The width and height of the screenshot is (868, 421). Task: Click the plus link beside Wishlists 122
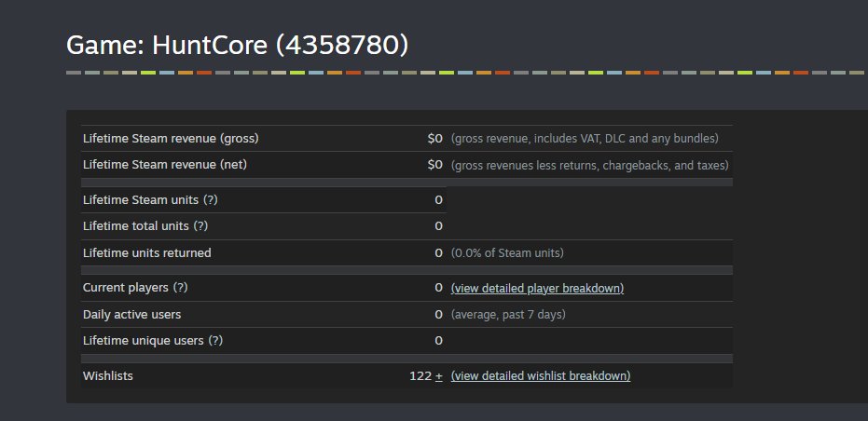pos(439,376)
